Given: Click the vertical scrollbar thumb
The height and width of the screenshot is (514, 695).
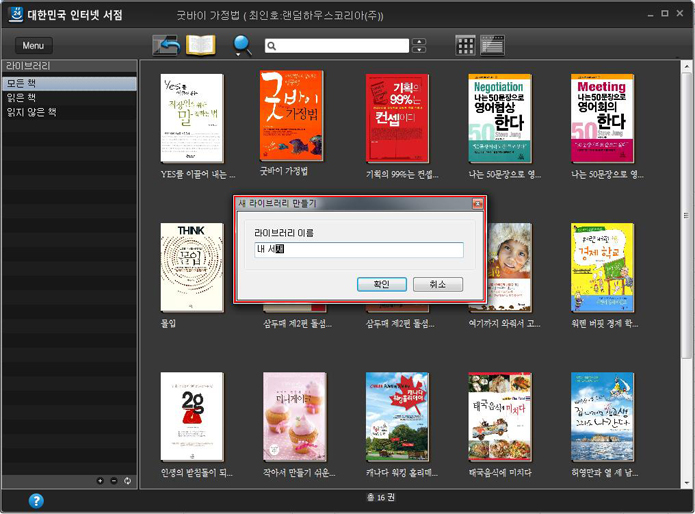Looking at the screenshot, I should 687,216.
